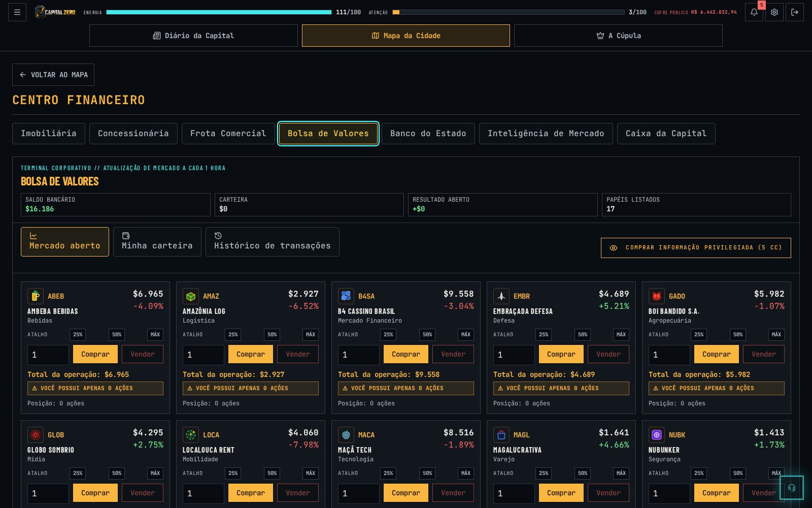Open the support headset widget

(x=792, y=488)
